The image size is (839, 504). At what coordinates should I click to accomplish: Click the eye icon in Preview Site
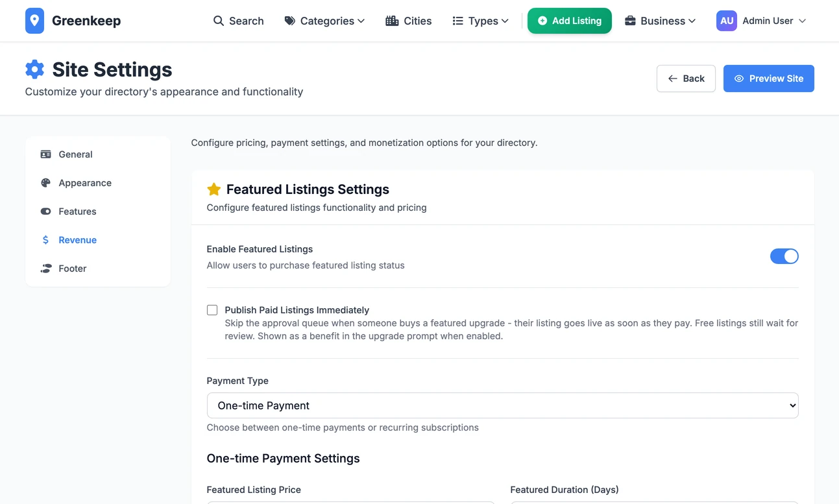[x=739, y=78]
